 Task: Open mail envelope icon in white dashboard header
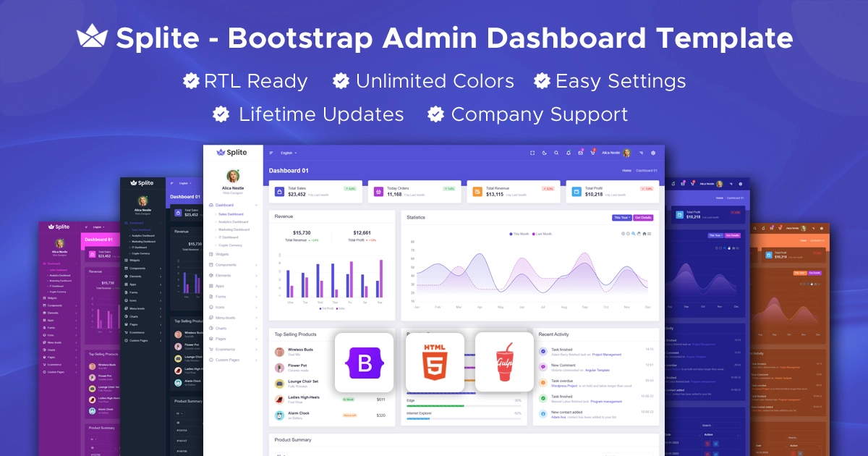(580, 153)
